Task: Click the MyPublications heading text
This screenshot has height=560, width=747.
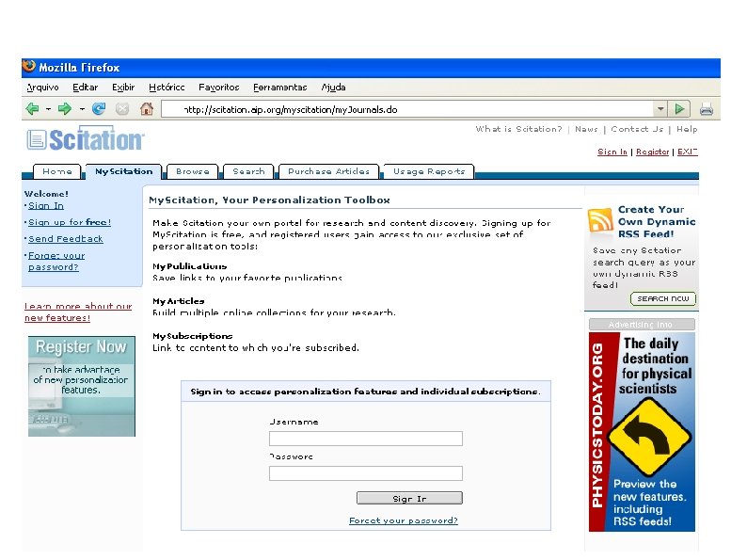Action: pos(190,266)
